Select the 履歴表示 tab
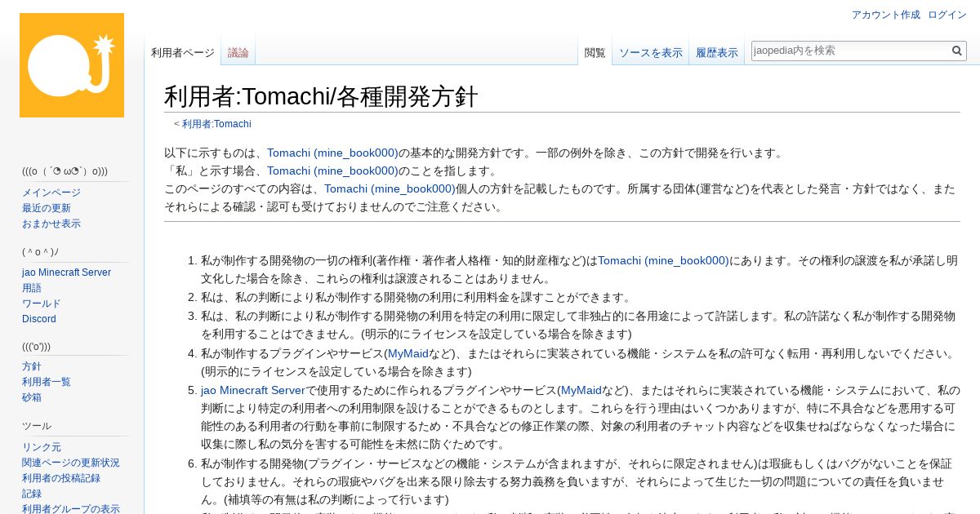 coord(717,52)
